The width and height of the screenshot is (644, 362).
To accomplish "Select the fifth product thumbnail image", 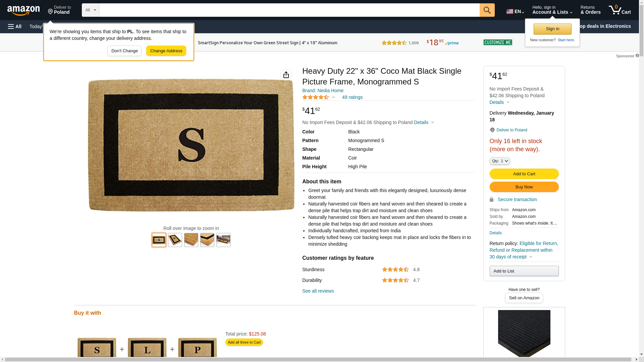I will (x=223, y=240).
